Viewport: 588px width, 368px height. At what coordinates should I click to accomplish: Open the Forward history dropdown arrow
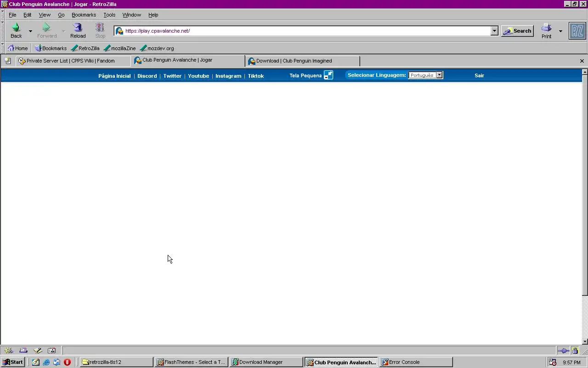pos(63,31)
